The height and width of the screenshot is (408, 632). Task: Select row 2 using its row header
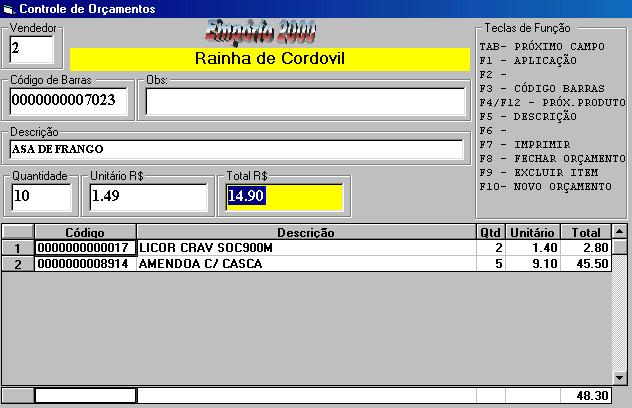17,264
